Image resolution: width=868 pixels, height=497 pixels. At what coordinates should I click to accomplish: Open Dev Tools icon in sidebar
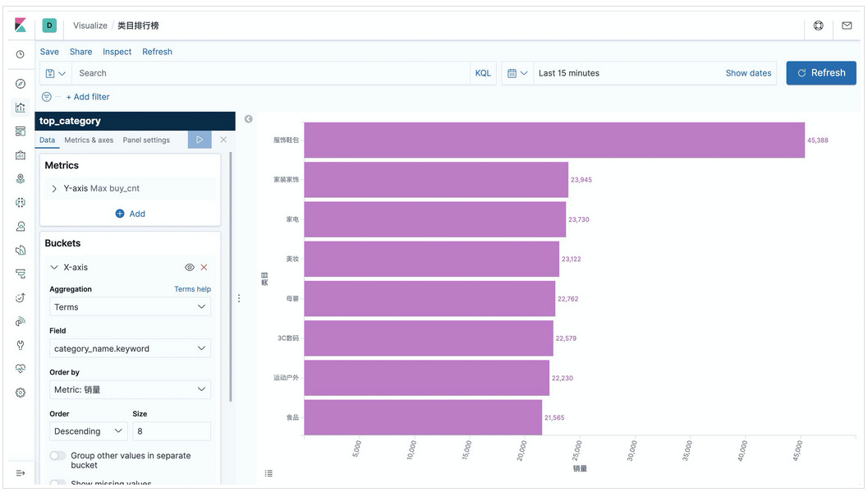[x=21, y=345]
